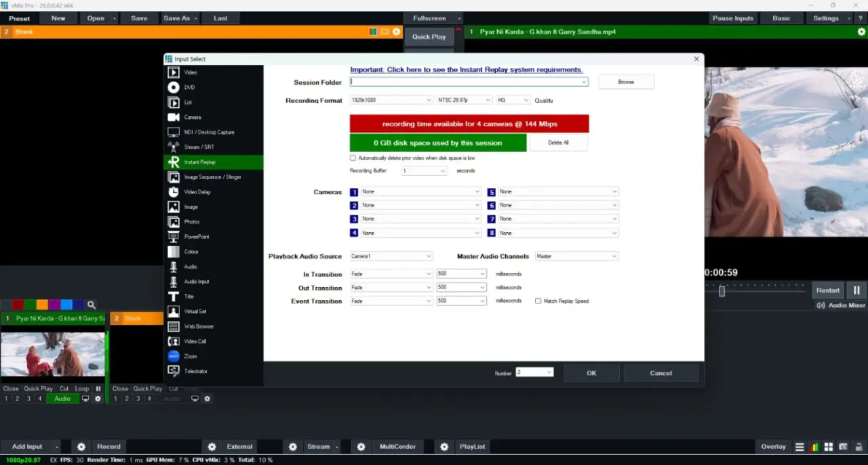Pick Image Sequence / Stinger icon
The width and height of the screenshot is (868, 465).
[174, 176]
